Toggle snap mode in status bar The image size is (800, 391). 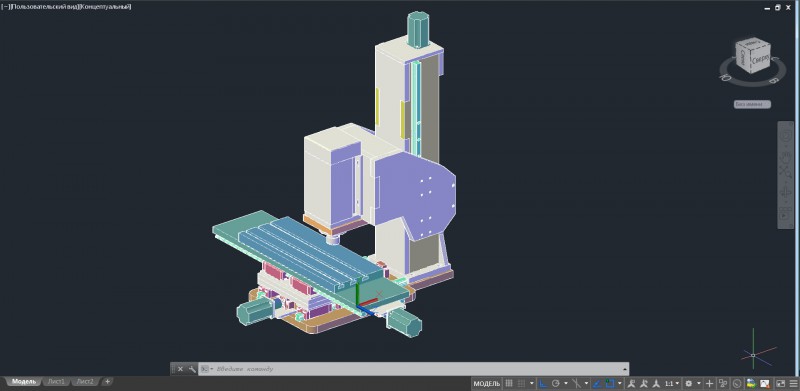(x=521, y=383)
